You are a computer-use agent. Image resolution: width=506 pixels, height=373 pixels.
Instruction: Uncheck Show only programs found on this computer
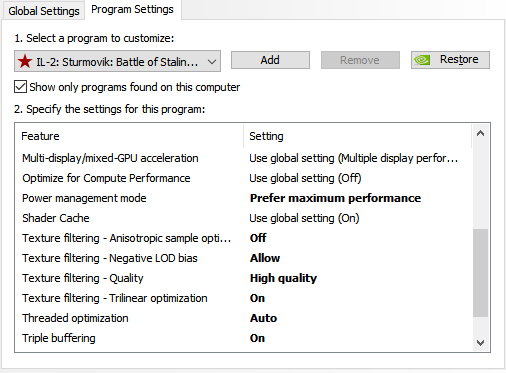pyautogui.click(x=21, y=87)
